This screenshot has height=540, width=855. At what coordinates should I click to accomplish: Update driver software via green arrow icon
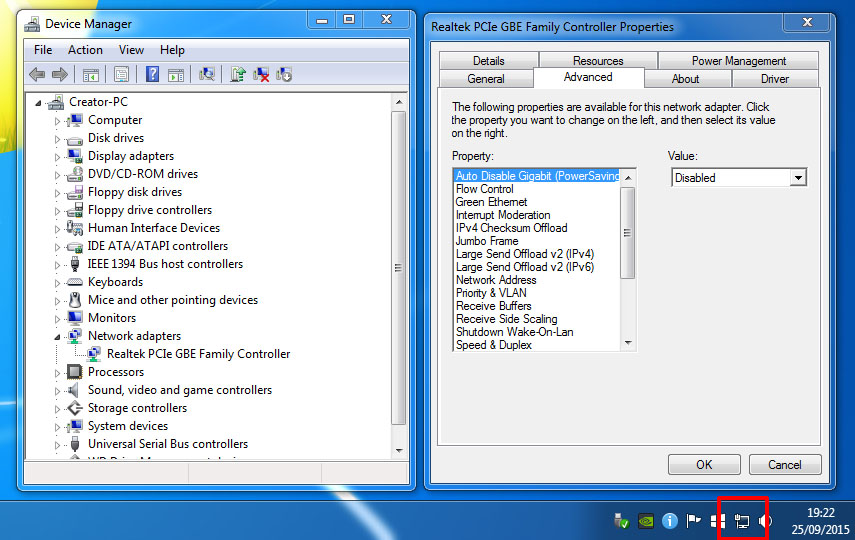[x=238, y=74]
